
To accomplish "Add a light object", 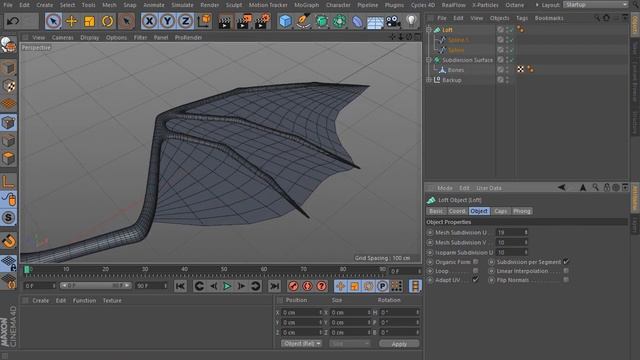I will 411,21.
